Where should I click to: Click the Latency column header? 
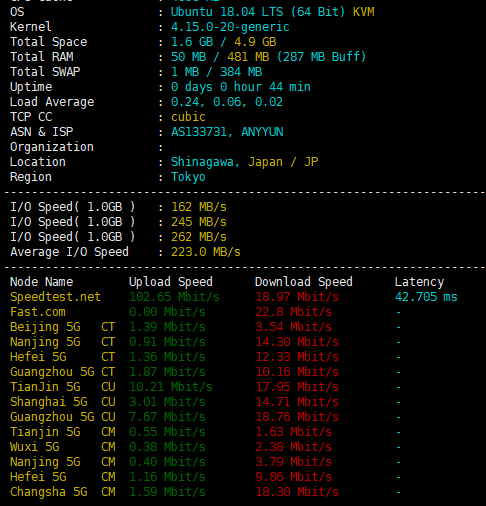pyautogui.click(x=419, y=282)
